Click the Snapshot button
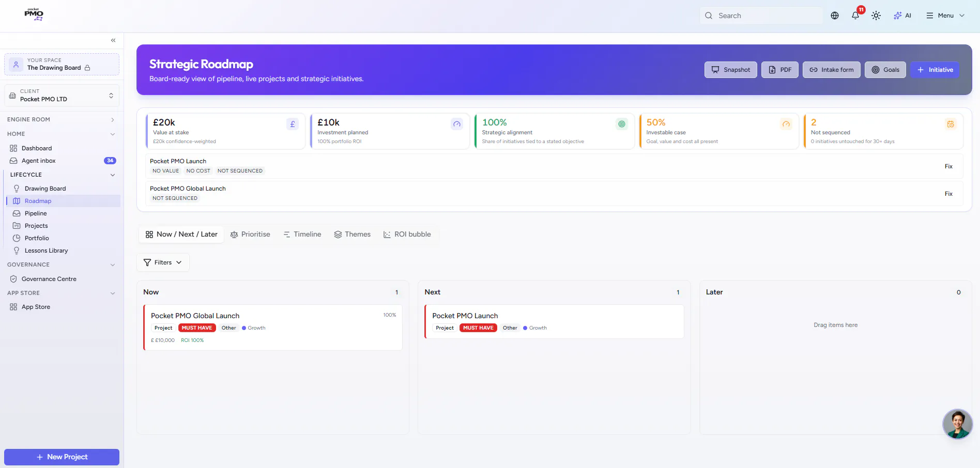Viewport: 980px width, 468px height. 730,70
